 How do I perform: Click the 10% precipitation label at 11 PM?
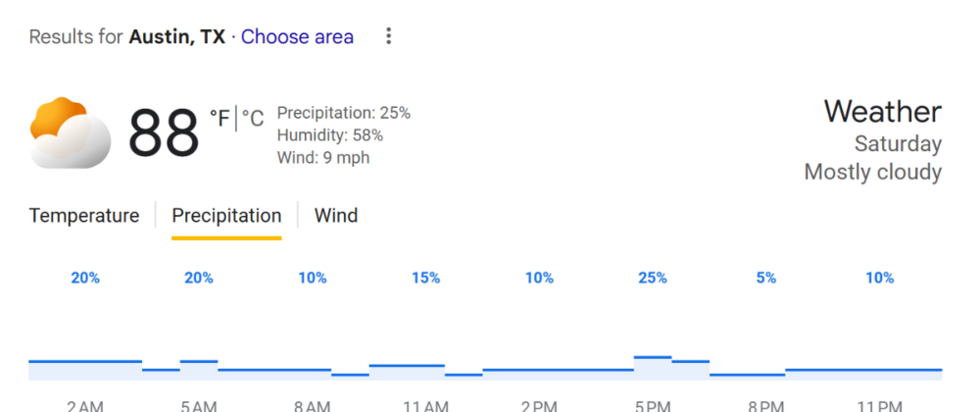click(880, 279)
